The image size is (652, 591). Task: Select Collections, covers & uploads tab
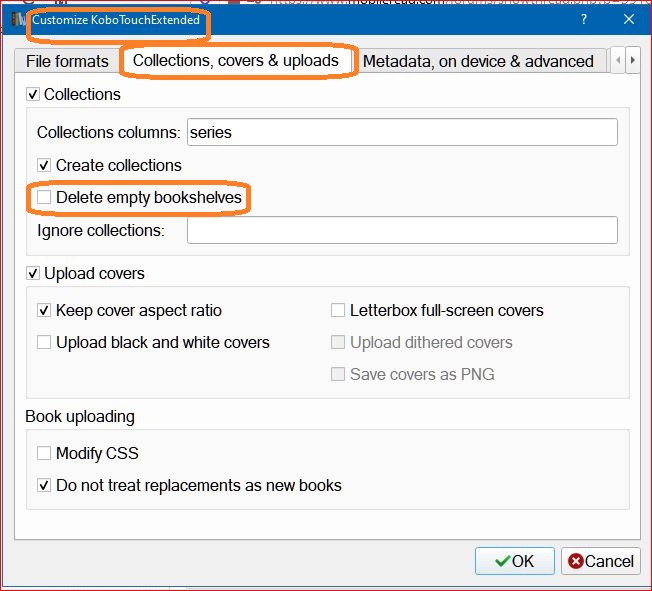236,61
